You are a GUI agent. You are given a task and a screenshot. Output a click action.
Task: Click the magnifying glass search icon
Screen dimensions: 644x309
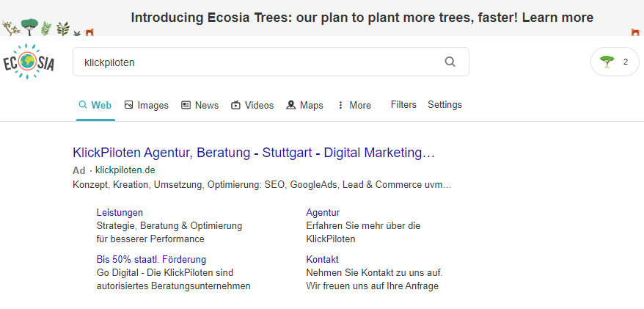(450, 62)
